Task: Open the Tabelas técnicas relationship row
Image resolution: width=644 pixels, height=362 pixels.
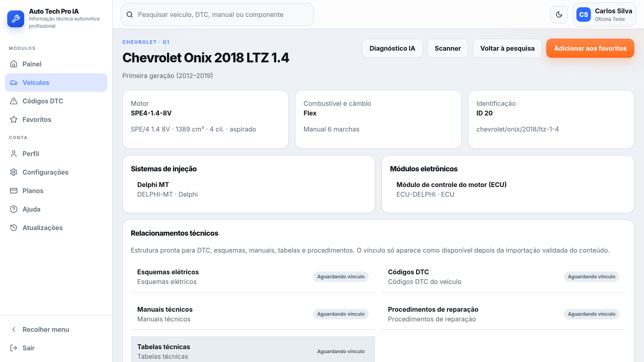Action: pos(253,350)
